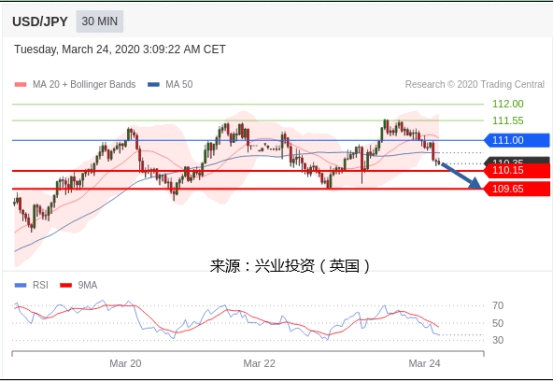Screen dimensions: 554x382
Task: Click the 112.00 resistance level label
Action: 508,104
